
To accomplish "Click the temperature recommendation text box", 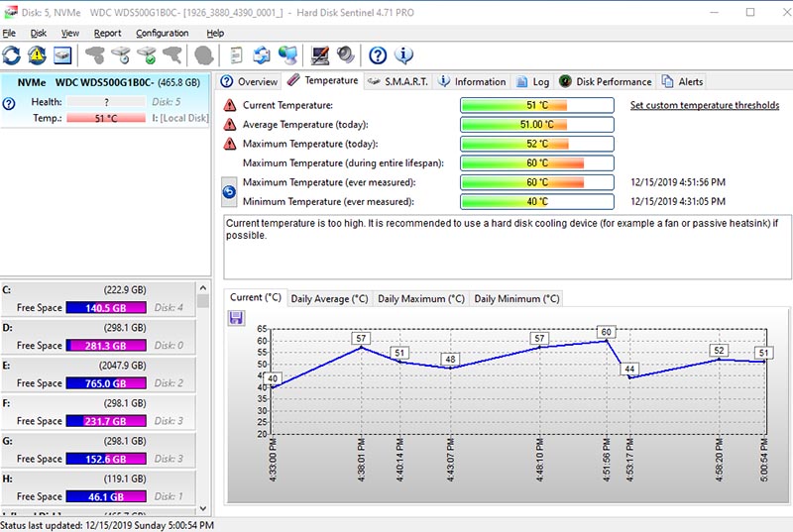I will pyautogui.click(x=508, y=247).
